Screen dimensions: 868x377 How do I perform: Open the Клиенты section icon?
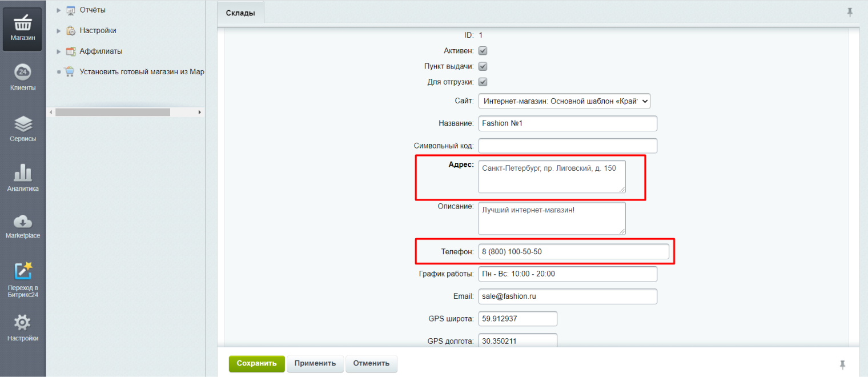(x=22, y=73)
